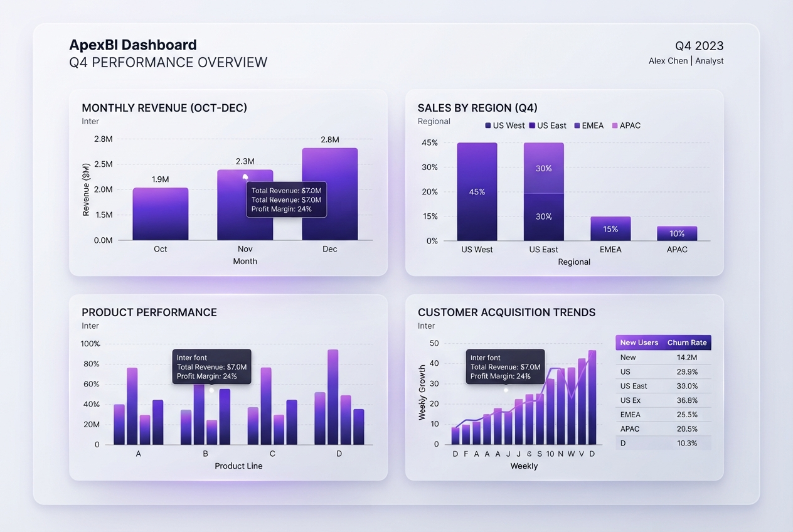
Task: Click the tallest bar in product line A
Action: click(132, 407)
